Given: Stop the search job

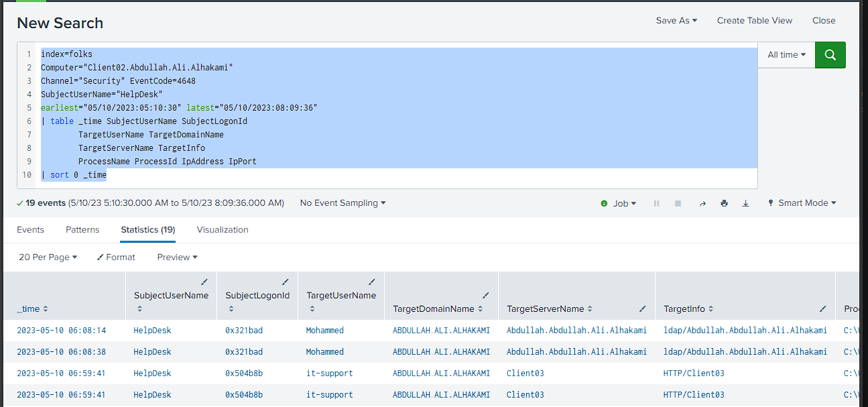Looking at the screenshot, I should point(678,203).
